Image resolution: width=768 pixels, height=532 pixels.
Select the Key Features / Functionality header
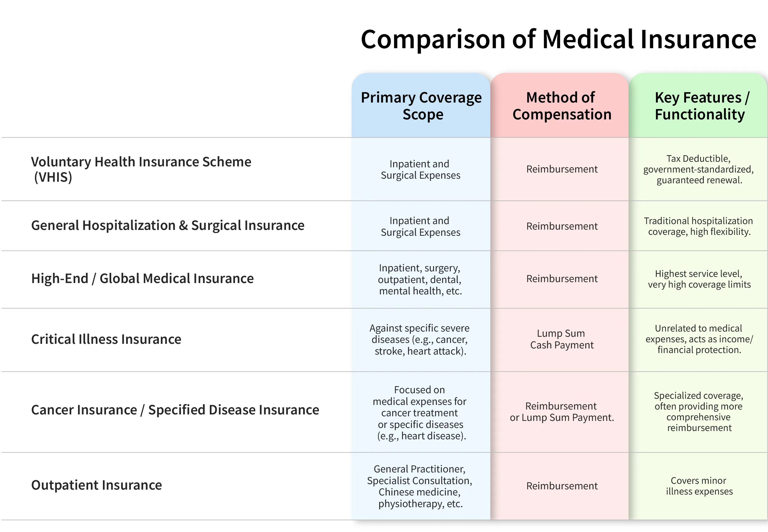coord(699,106)
